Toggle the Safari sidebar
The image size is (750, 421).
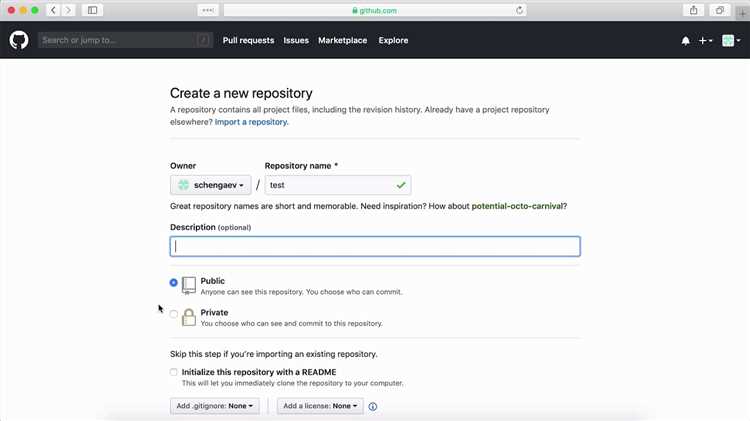click(92, 10)
